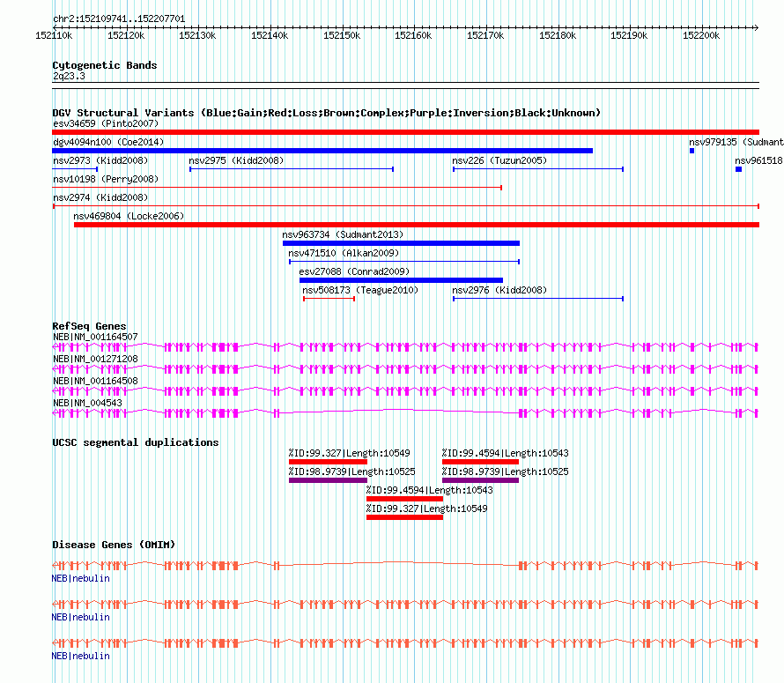784x683 pixels.
Task: Select the UCSC segmental duplications track title
Action: coord(136,442)
